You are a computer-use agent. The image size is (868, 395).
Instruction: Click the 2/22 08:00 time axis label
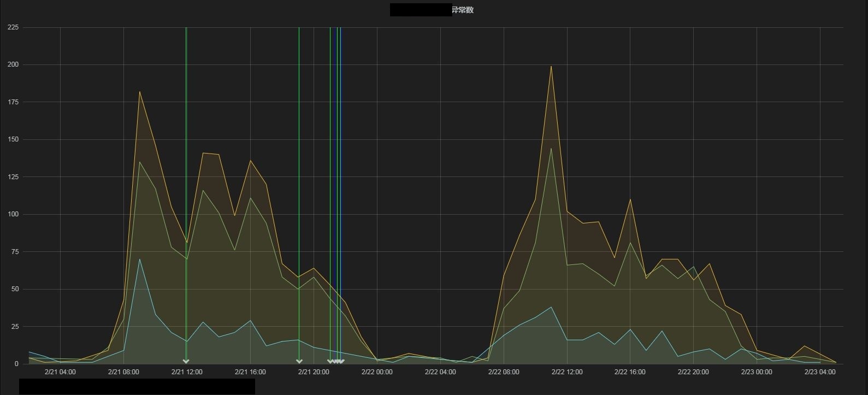coord(504,372)
